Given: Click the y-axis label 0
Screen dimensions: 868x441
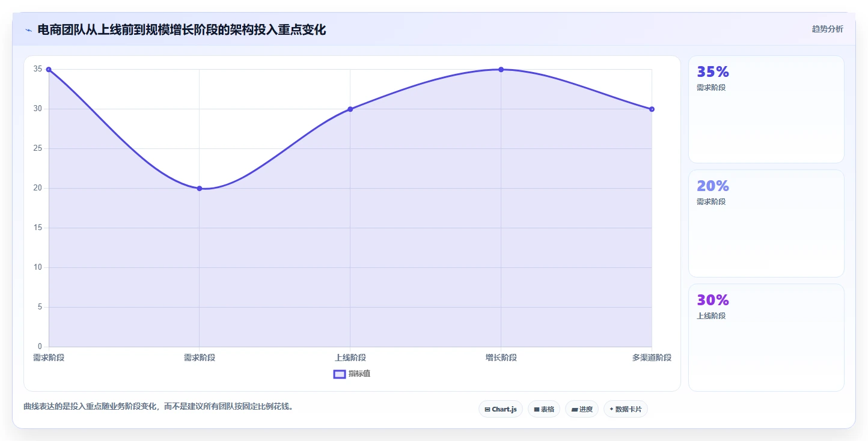Looking at the screenshot, I should click(x=40, y=347).
